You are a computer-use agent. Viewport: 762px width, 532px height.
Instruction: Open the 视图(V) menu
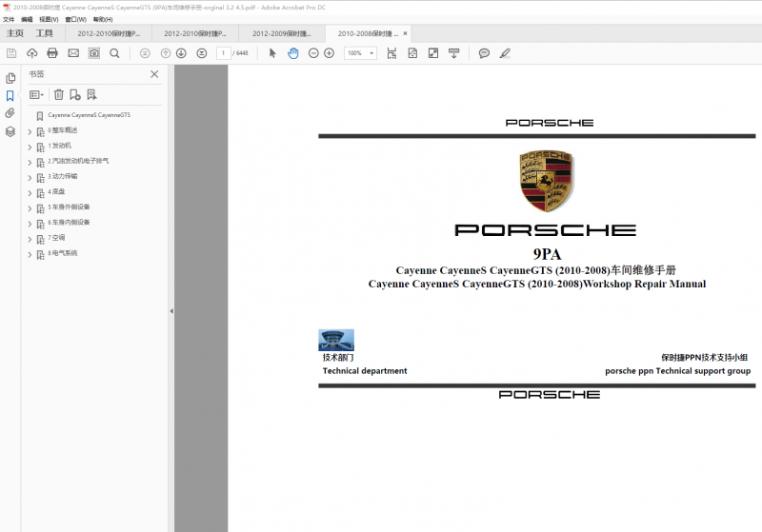pyautogui.click(x=48, y=19)
